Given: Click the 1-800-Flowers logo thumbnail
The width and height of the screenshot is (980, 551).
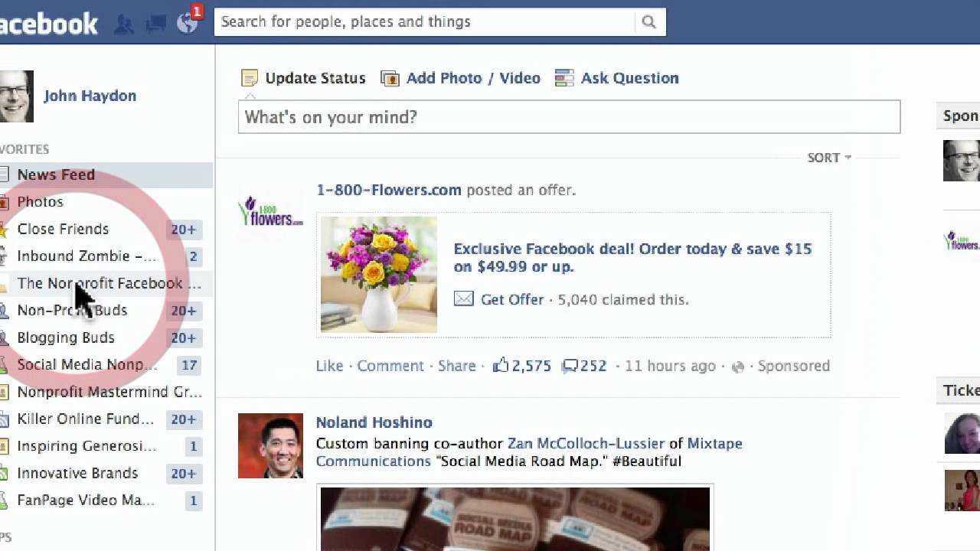Looking at the screenshot, I should pos(270,211).
